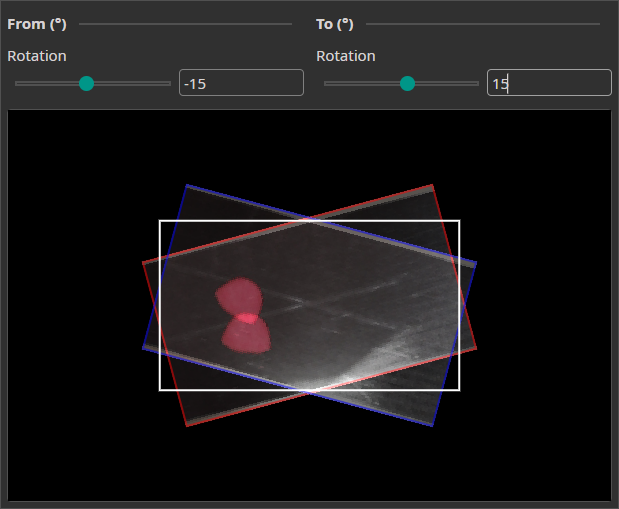Click the Rotation label under To
The image size is (619, 509).
[346, 56]
